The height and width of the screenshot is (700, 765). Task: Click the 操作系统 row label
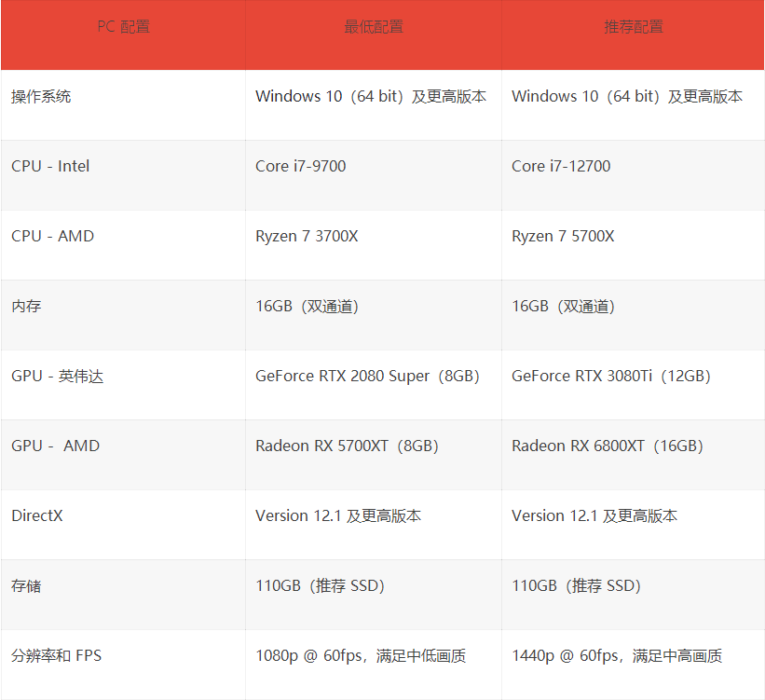point(41,97)
